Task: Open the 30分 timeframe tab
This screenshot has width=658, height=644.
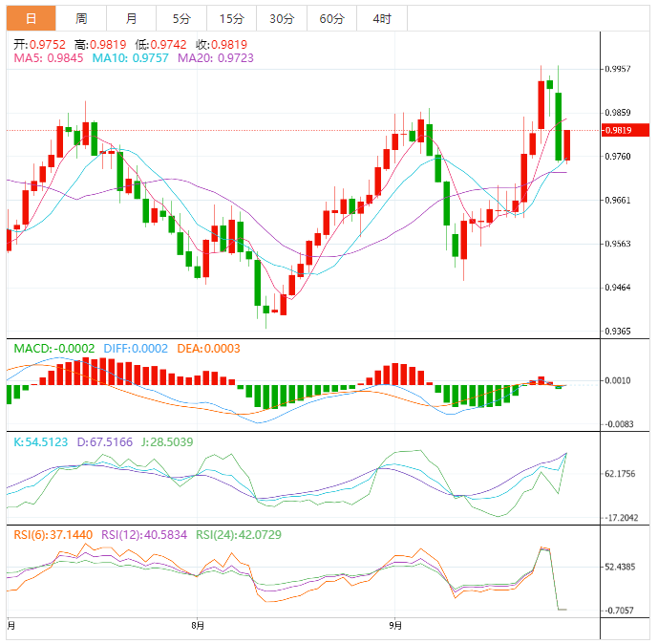Action: [x=282, y=18]
